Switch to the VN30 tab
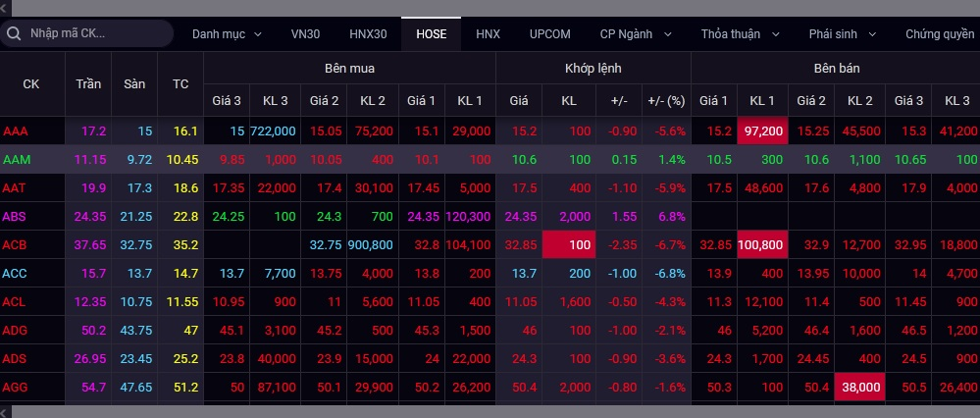The image size is (980, 418). [307, 33]
